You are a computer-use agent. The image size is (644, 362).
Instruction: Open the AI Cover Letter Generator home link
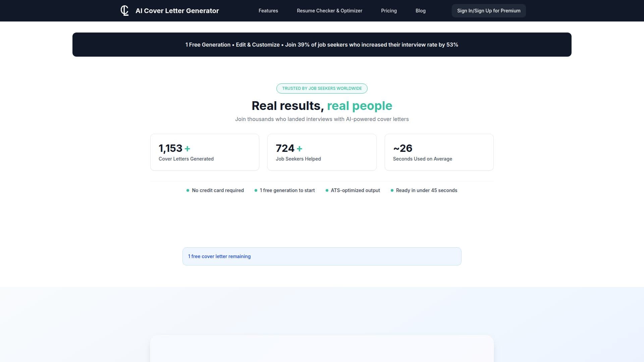tap(177, 11)
